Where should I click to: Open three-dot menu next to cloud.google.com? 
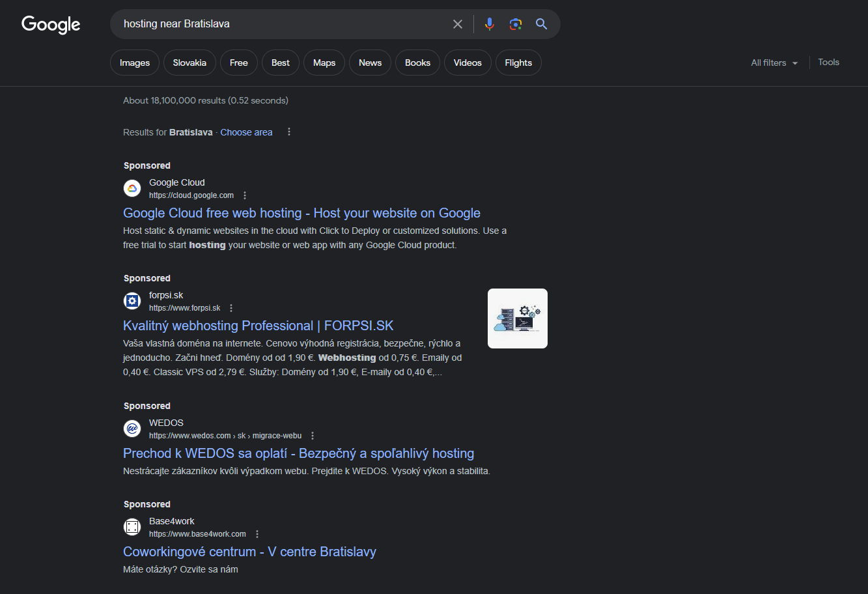[245, 195]
